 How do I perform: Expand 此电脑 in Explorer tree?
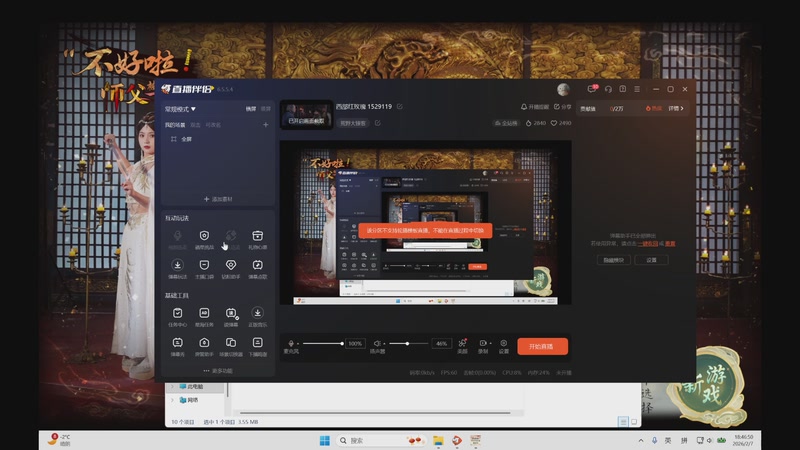pyautogui.click(x=172, y=387)
